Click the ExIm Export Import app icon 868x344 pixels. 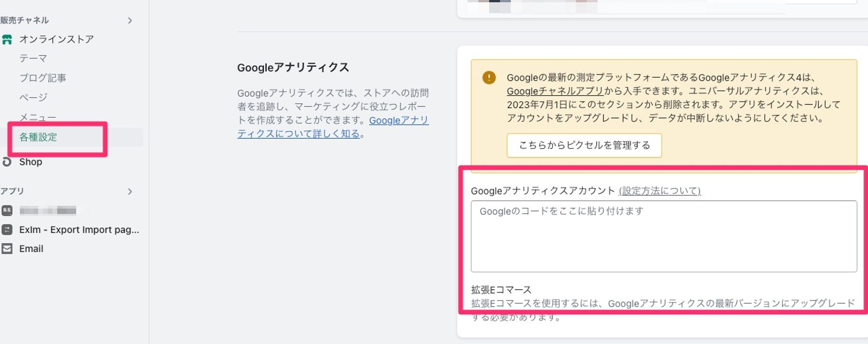pyautogui.click(x=7, y=230)
